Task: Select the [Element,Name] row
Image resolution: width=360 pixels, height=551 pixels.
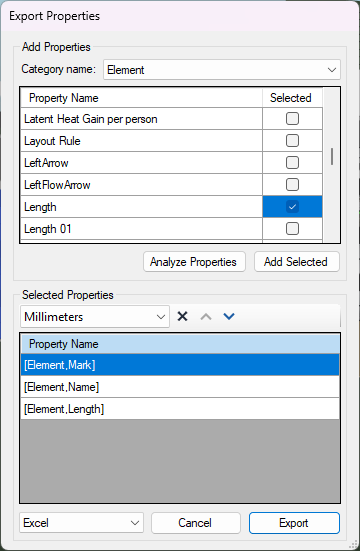Action: pyautogui.click(x=180, y=387)
